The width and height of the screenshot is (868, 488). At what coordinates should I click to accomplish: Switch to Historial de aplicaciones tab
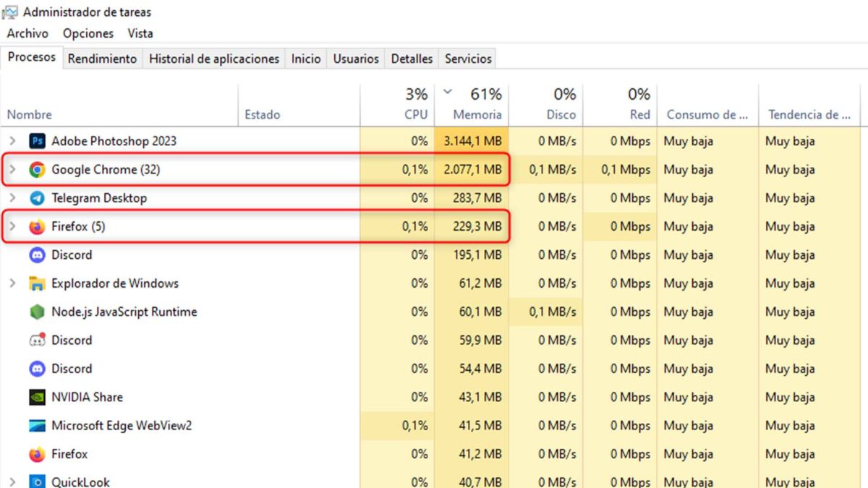click(214, 59)
